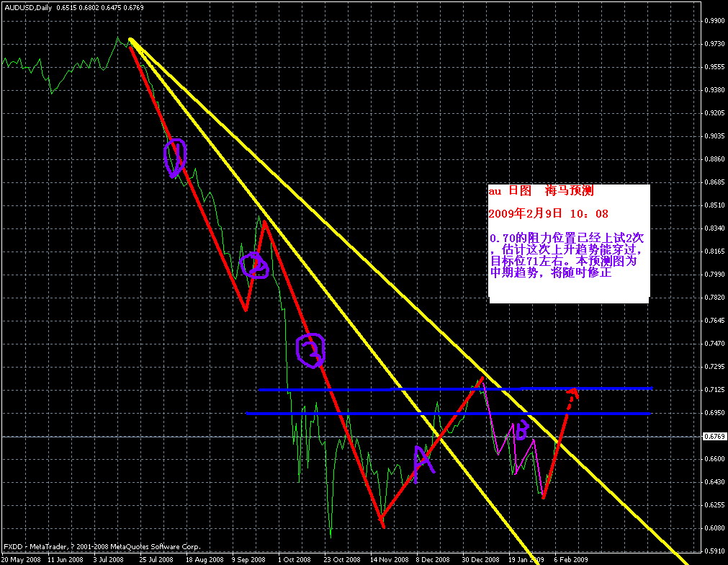Select the 0.9730 price level label
728x565 pixels.
(714, 44)
